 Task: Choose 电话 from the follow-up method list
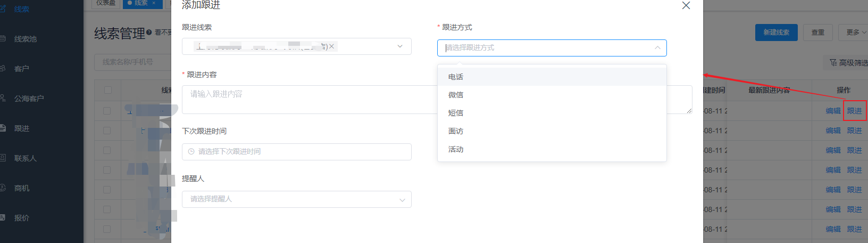552,77
